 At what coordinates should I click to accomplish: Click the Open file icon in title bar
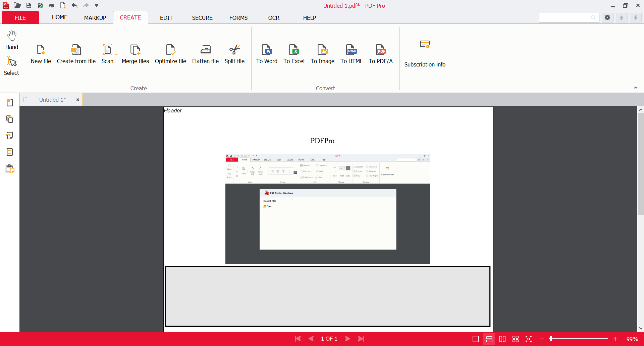17,5
